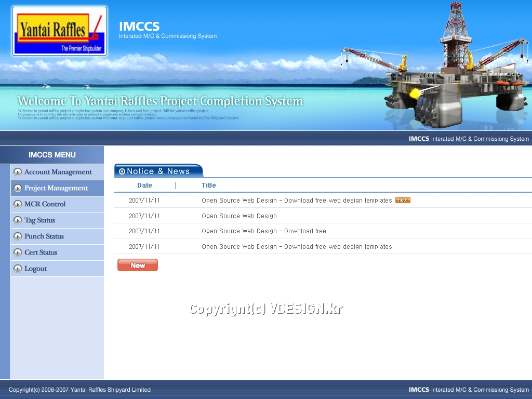Click the footer copyright Yantai Raffles Shipyard text
Viewport: 532px width, 399px height.
click(79, 390)
